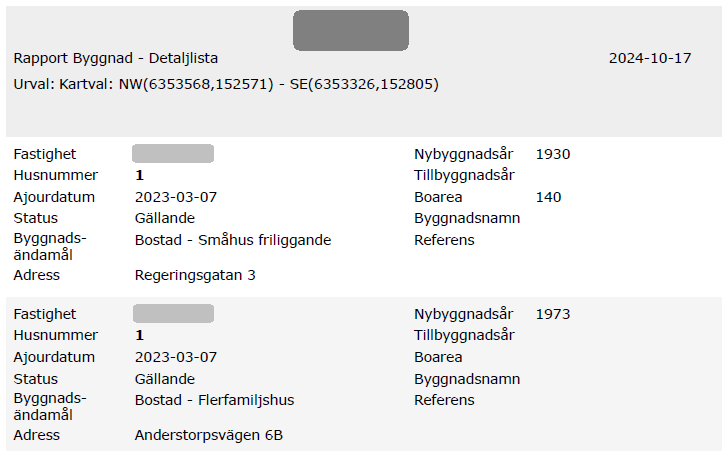Click the text Bostad - Småhus friliggande

pyautogui.click(x=232, y=240)
